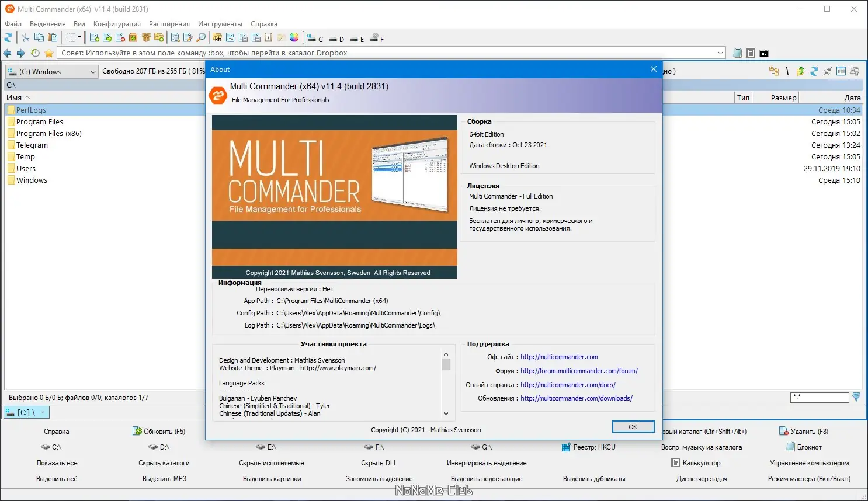
Task: Click the Forward arrow navigation icon
Action: click(x=21, y=53)
